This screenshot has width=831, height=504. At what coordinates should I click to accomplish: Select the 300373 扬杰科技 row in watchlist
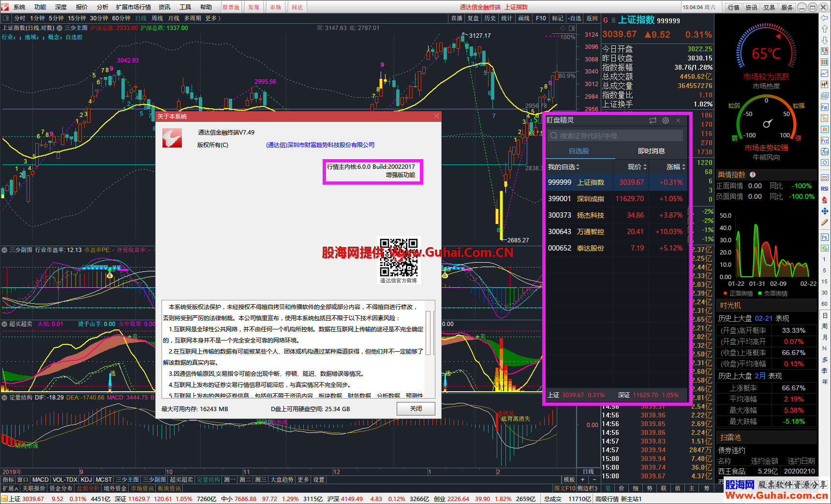(616, 215)
